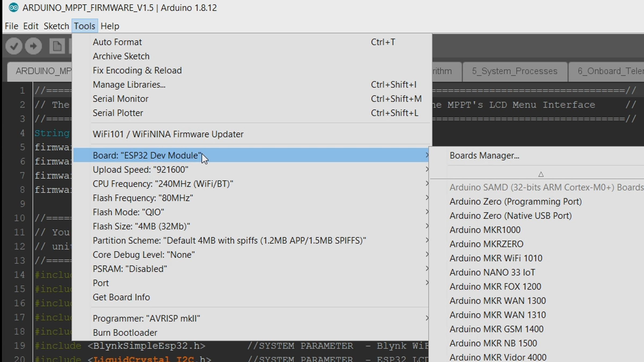
Task: Close the open Tools menu
Action: pyautogui.click(x=85, y=26)
